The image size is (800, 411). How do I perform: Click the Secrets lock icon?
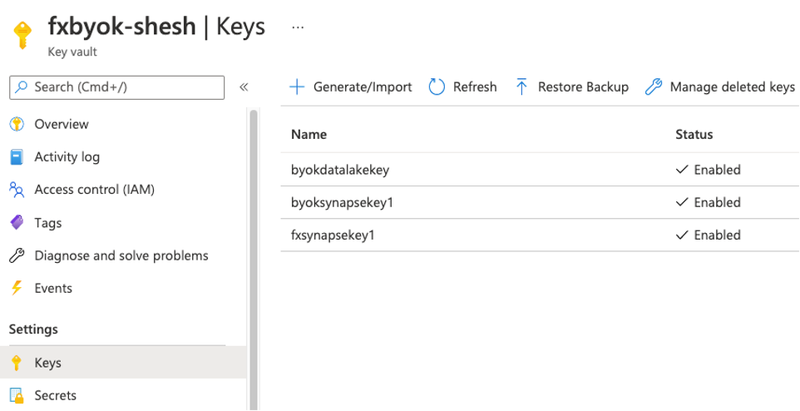(17, 396)
